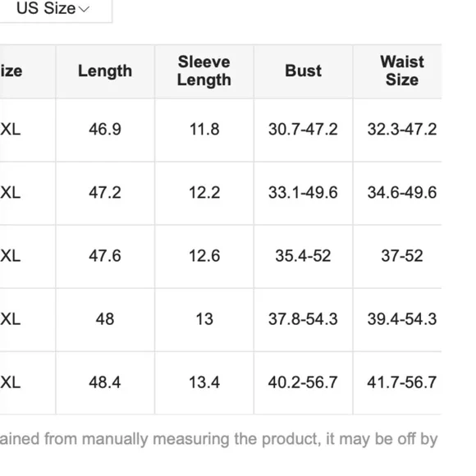Select the Length column header
Image resolution: width=476 pixels, height=476 pixels.
click(x=105, y=71)
